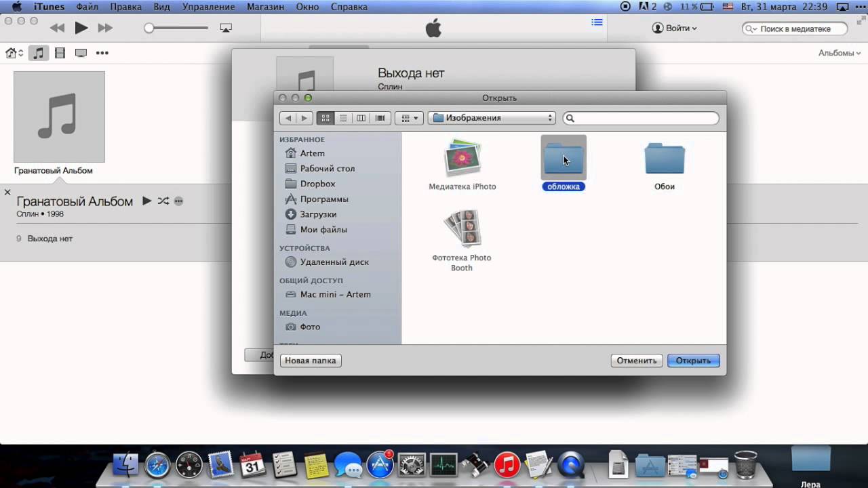This screenshot has height=488, width=868.
Task: Go back in the Open dialog
Action: (288, 118)
